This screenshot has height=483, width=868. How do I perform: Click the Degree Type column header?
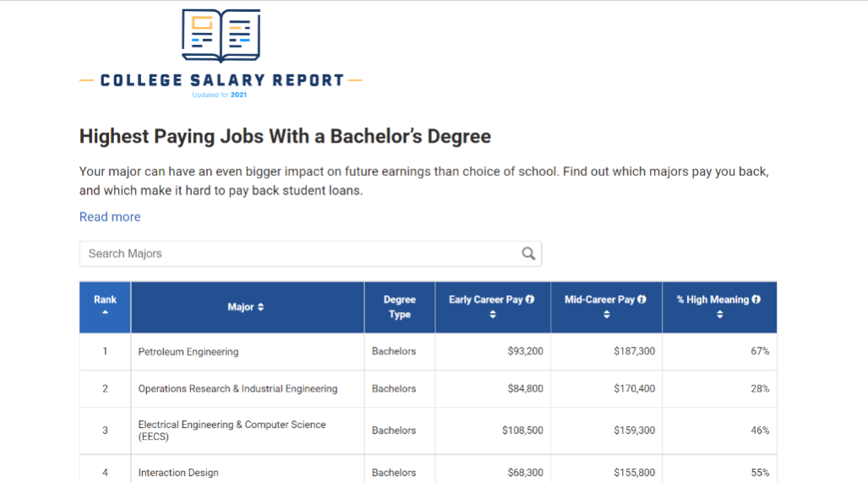(400, 307)
